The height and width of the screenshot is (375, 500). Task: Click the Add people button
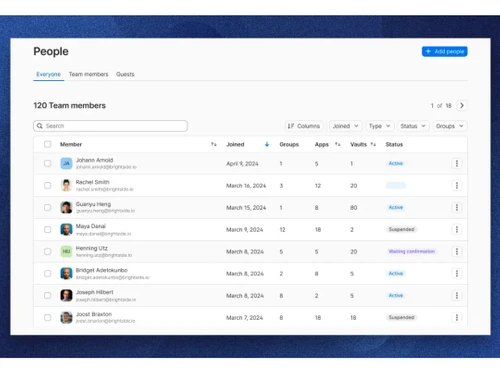coord(445,51)
